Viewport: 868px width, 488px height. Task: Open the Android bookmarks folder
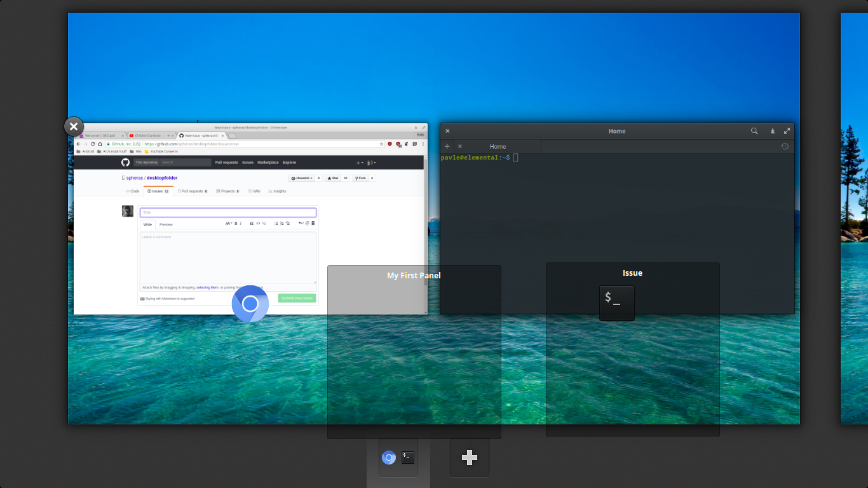tap(85, 151)
